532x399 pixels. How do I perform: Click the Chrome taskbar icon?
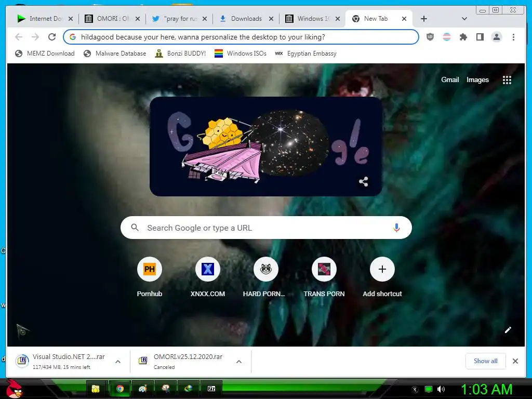click(119, 389)
